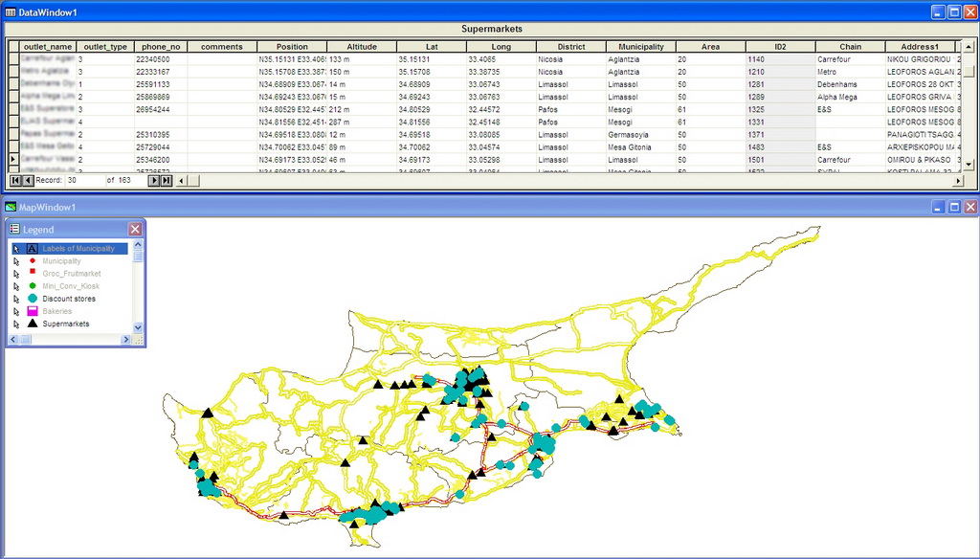Click next record navigation arrow
The height and width of the screenshot is (559, 980).
(x=154, y=180)
